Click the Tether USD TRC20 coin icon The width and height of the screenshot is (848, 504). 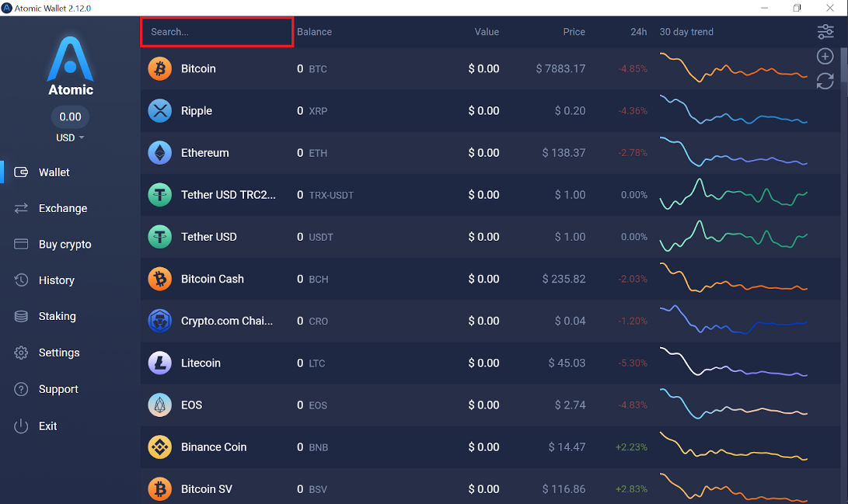point(159,195)
